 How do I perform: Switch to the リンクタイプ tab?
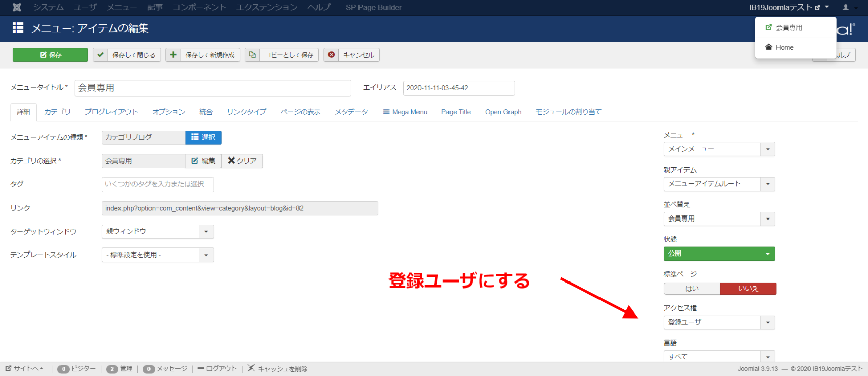[247, 112]
